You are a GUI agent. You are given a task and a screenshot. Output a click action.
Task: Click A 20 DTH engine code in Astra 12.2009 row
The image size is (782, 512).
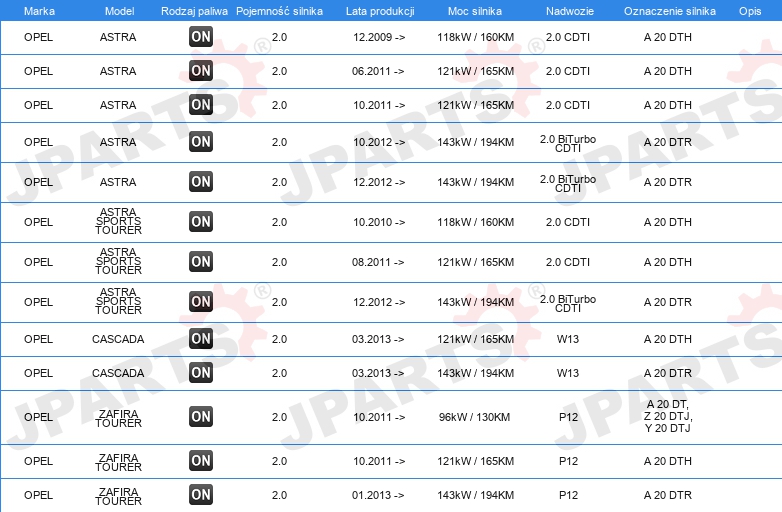[x=667, y=37]
